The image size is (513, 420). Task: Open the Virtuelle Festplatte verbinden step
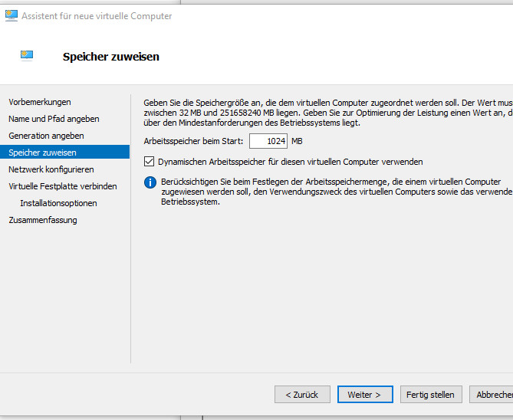click(63, 186)
